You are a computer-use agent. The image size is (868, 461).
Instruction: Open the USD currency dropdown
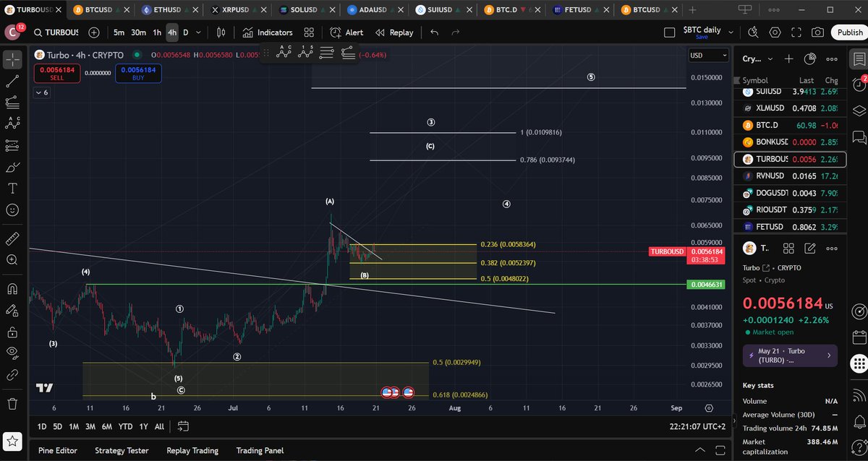(708, 55)
